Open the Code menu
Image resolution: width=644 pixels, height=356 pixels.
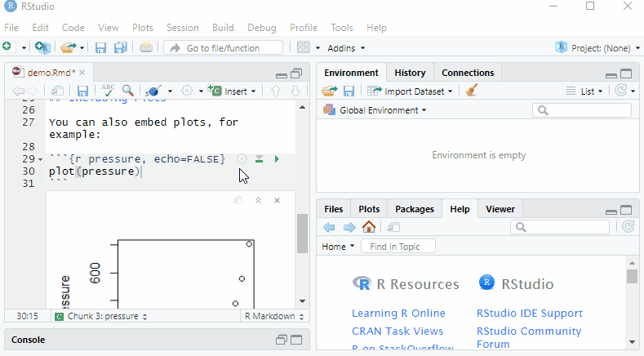click(x=73, y=28)
